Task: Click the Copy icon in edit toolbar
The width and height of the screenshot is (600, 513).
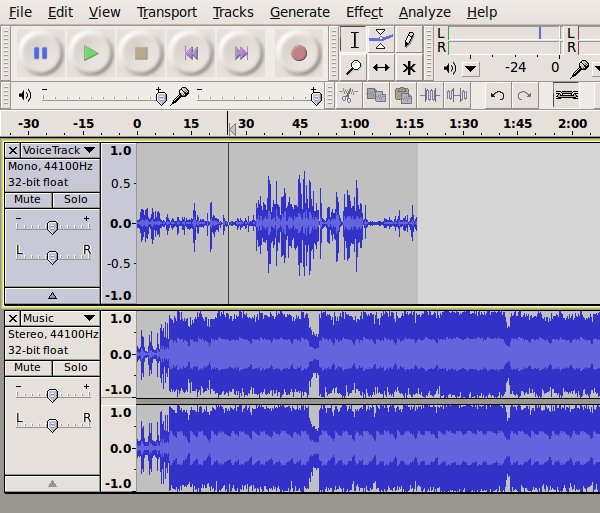Action: pos(376,95)
